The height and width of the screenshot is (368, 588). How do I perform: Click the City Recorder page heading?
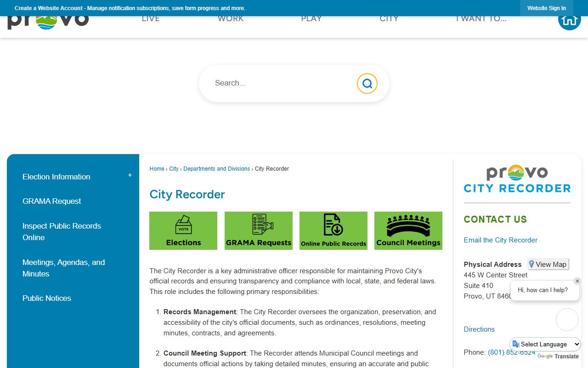[x=187, y=194]
